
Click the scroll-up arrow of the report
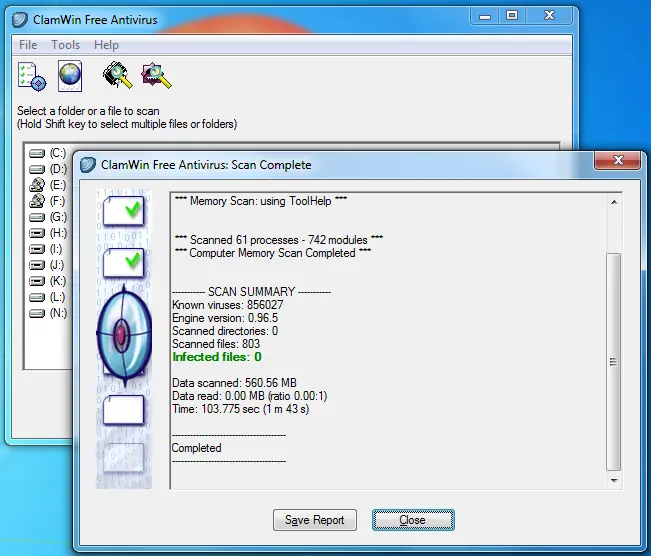coord(614,202)
